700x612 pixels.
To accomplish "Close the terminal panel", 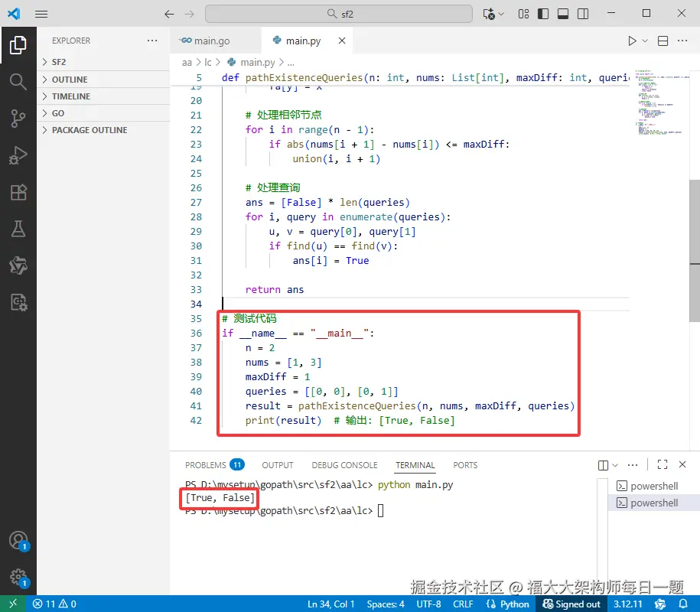I will pos(682,464).
